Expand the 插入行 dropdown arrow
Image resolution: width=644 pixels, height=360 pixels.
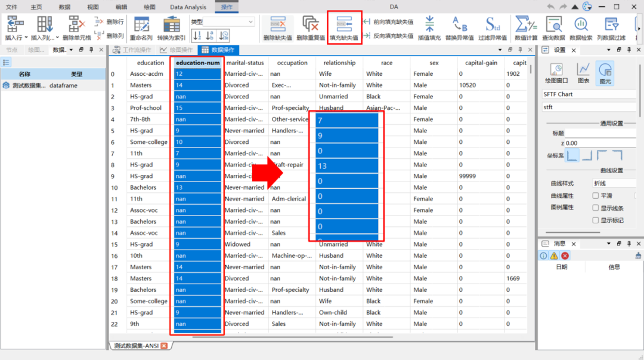tap(26, 38)
